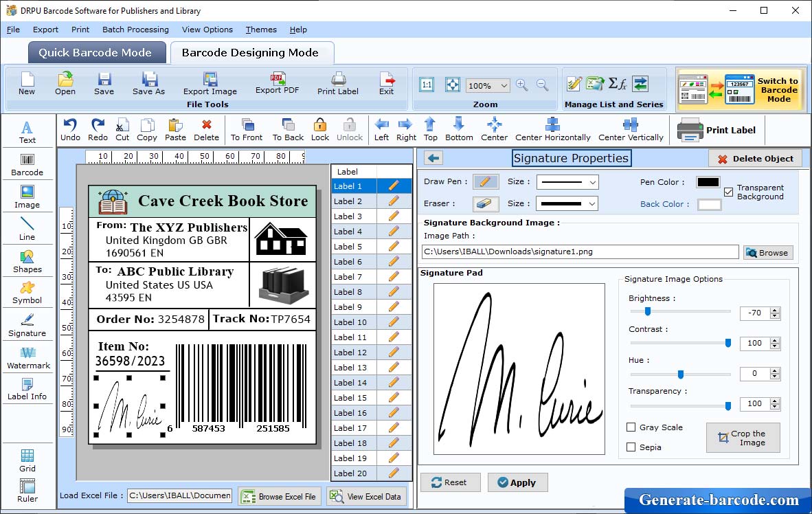
Task: Click the zoom out magnifier
Action: [542, 85]
